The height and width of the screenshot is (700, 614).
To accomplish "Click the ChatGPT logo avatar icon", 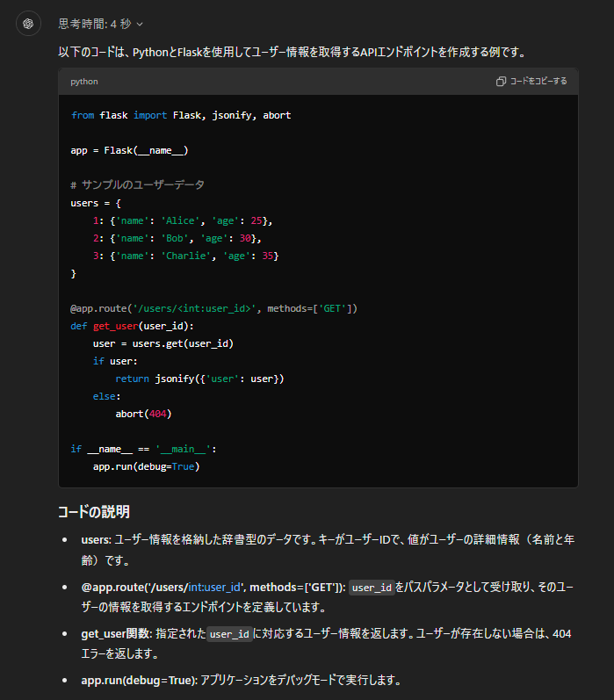I will [x=28, y=24].
